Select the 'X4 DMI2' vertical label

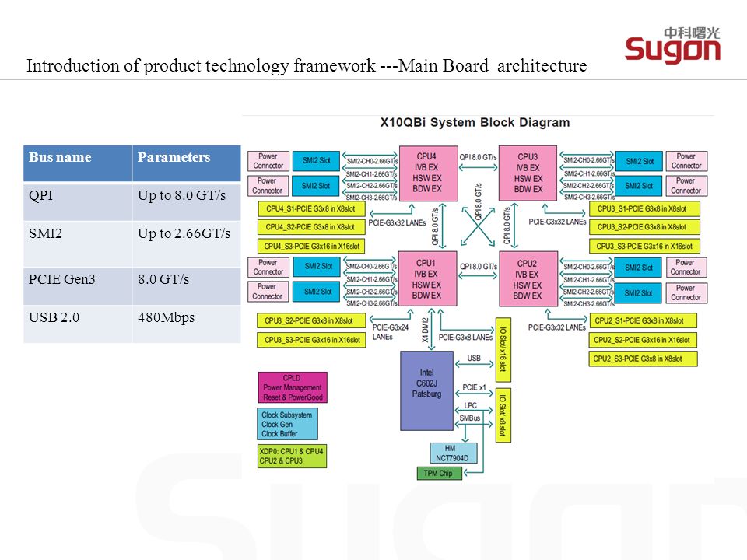(425, 330)
